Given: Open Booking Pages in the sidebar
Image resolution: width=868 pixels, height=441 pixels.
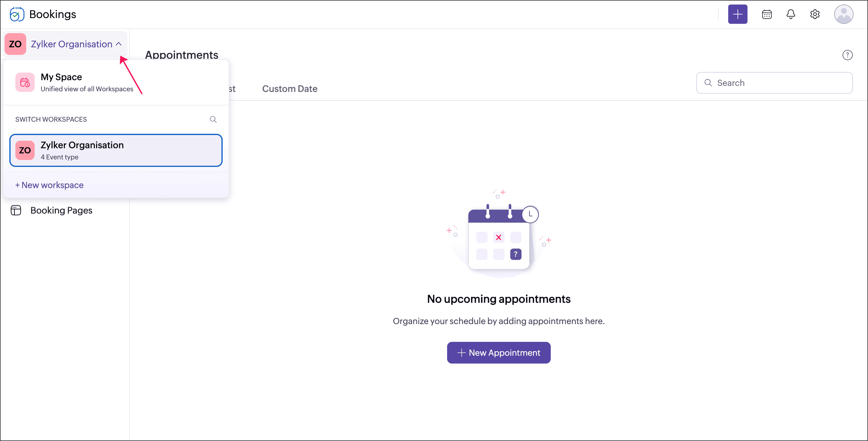Looking at the screenshot, I should [61, 210].
